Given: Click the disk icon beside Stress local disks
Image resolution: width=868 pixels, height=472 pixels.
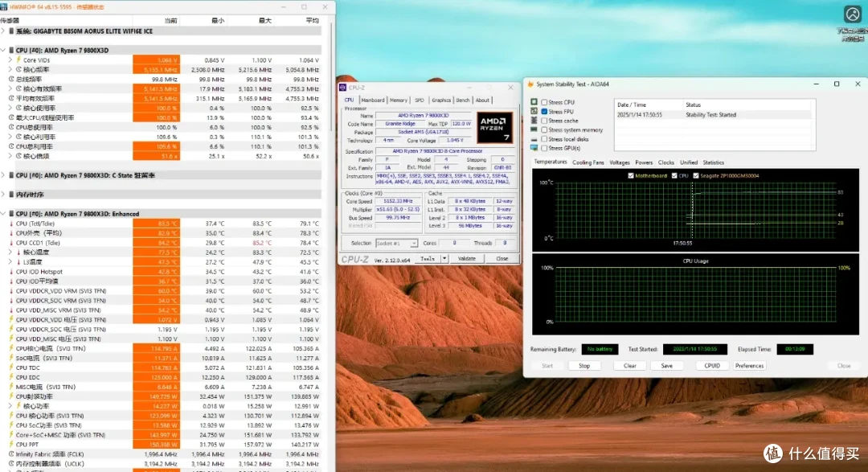Looking at the screenshot, I should pyautogui.click(x=534, y=139).
